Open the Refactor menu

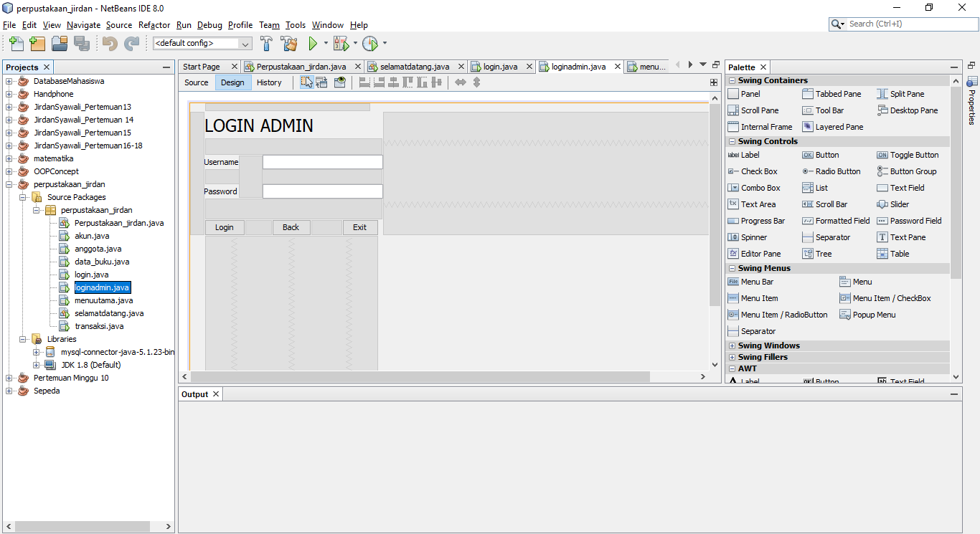(154, 24)
